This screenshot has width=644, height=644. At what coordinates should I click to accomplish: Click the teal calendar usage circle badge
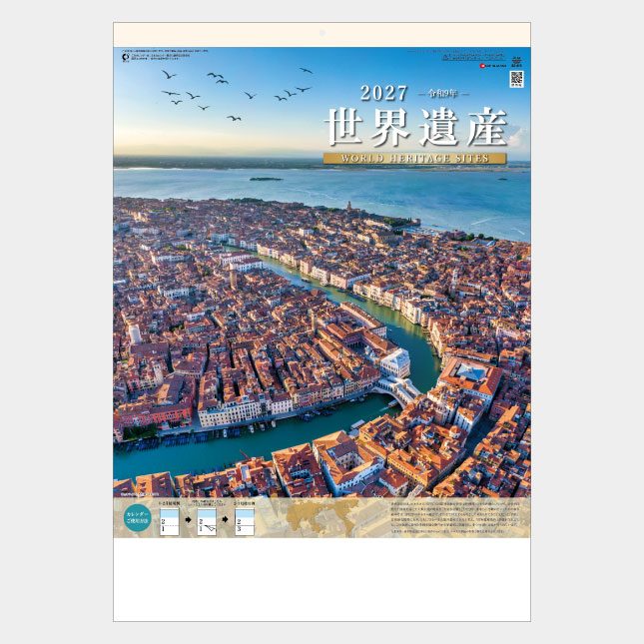pyautogui.click(x=138, y=519)
